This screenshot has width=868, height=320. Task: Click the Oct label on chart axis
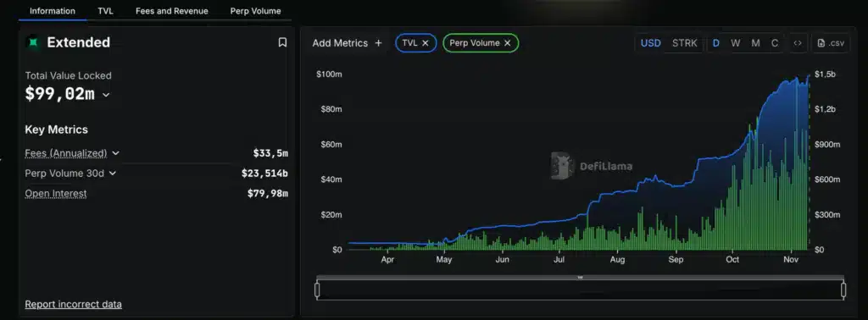tap(732, 260)
